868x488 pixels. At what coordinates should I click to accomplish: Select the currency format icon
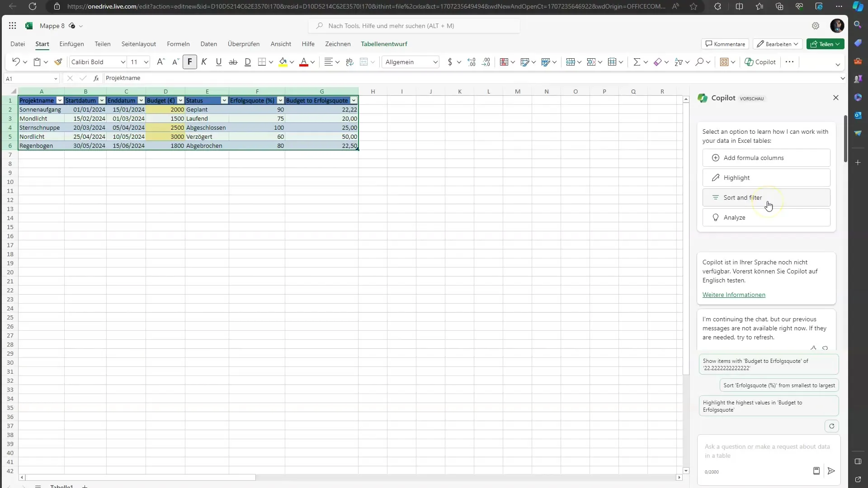coord(449,62)
